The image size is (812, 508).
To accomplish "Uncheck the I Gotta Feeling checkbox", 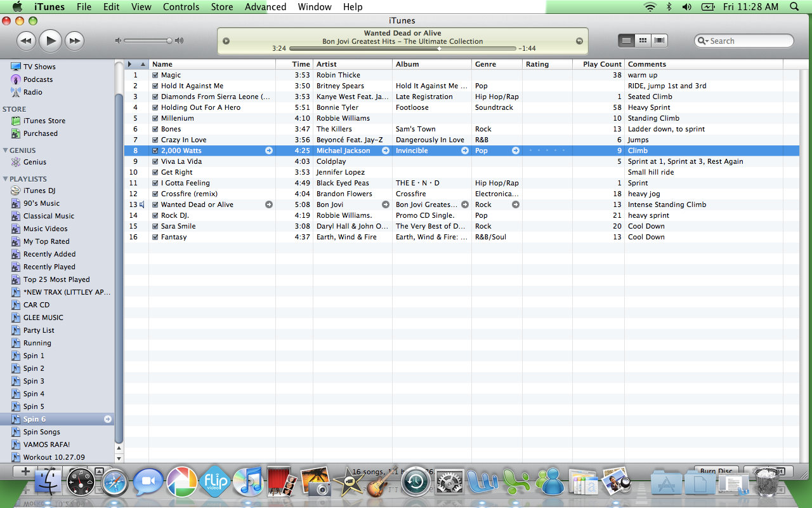I will coord(155,183).
